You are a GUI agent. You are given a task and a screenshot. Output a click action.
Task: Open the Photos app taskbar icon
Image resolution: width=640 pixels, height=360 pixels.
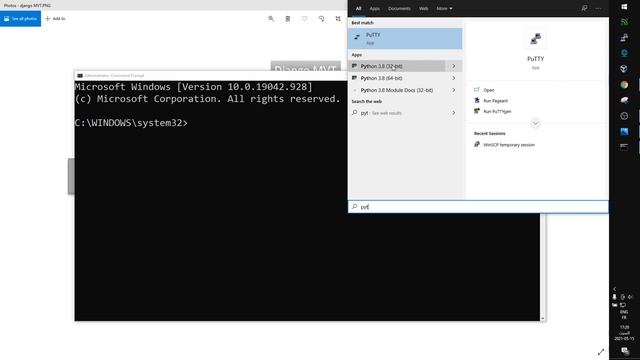point(624,131)
